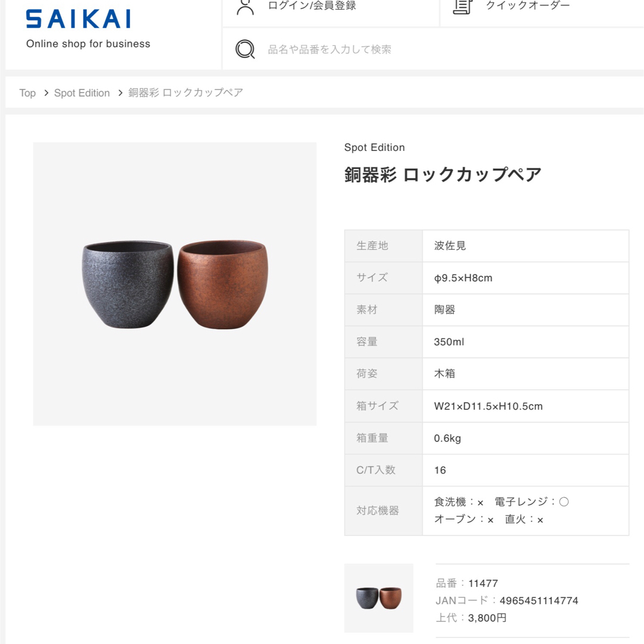The height and width of the screenshot is (644, 644).
Task: Click the main rock cup product image
Action: [175, 284]
